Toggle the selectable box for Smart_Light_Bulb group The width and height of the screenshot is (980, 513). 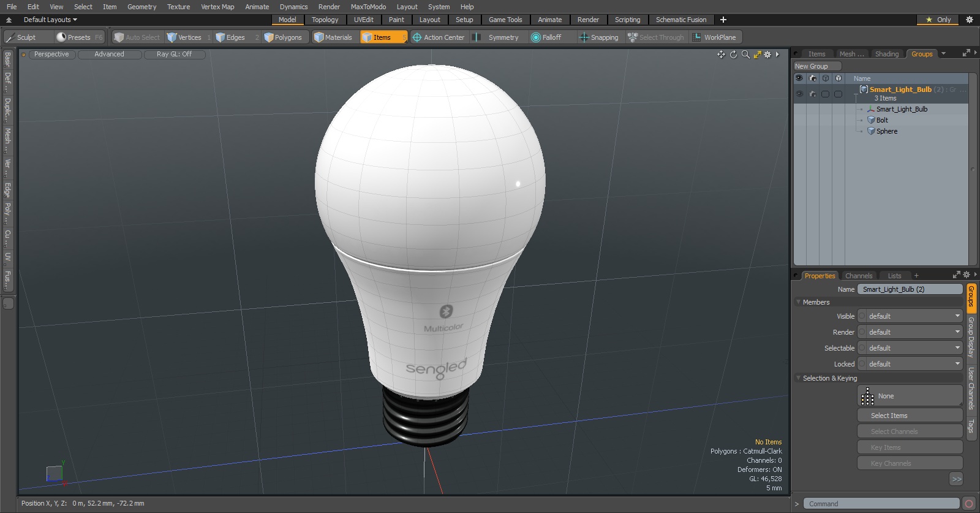click(x=826, y=94)
